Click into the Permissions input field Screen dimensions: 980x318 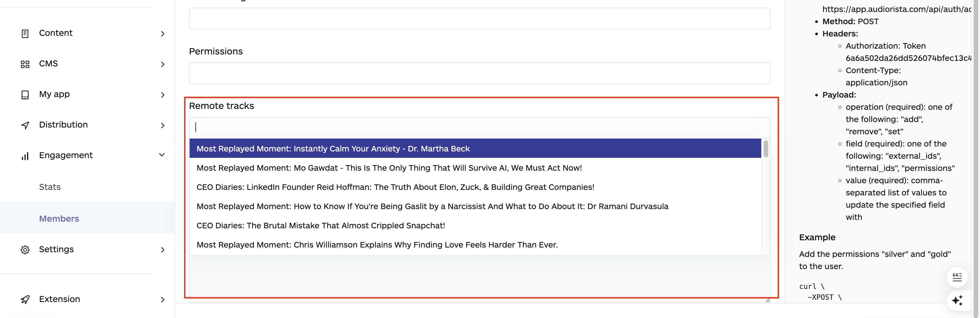coord(479,73)
